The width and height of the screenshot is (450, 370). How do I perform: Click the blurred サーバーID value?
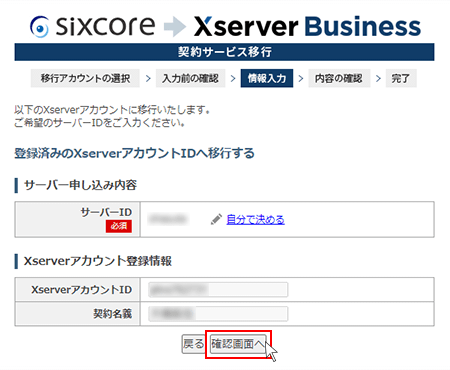click(168, 219)
